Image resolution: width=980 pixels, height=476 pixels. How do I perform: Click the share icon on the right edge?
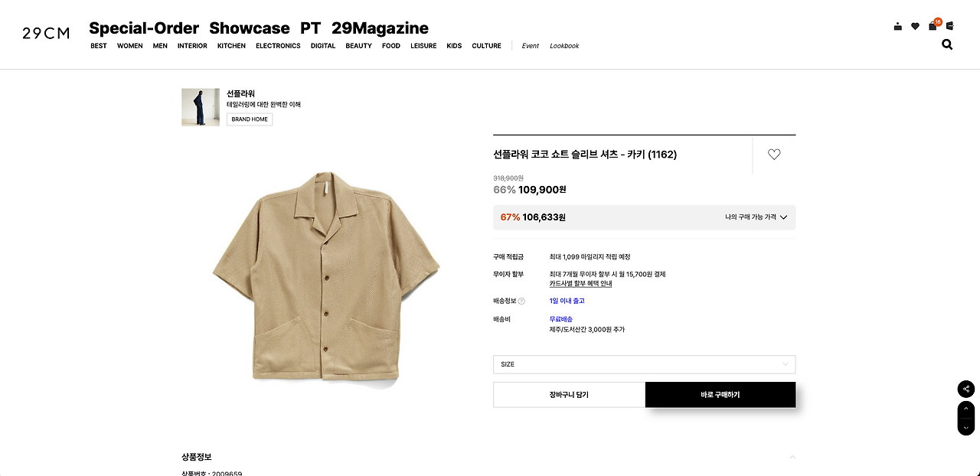(965, 389)
